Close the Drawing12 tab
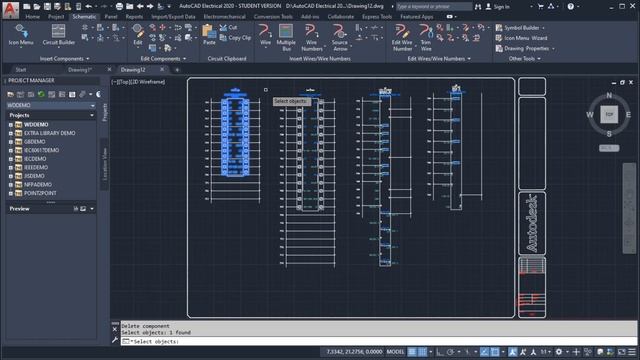This screenshot has width=640, height=360. point(162,69)
